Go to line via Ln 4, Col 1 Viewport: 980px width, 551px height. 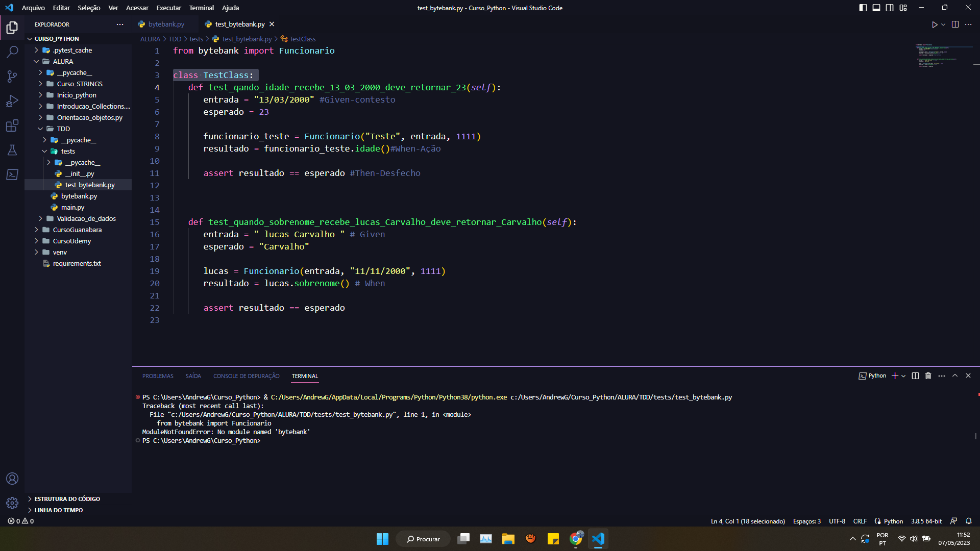747,521
